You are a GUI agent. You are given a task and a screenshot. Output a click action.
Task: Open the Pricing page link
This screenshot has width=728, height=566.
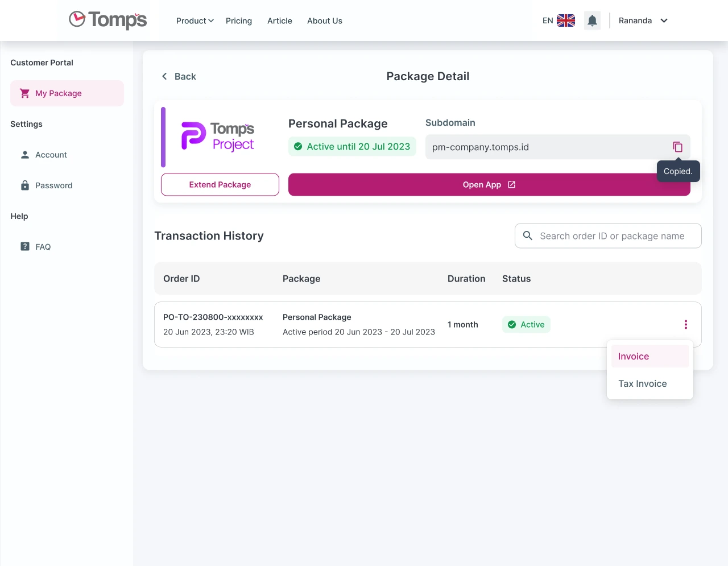click(238, 20)
